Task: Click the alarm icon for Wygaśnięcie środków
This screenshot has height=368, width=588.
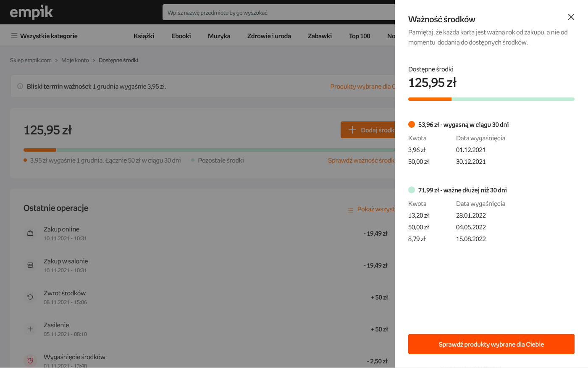Action: pos(30,360)
